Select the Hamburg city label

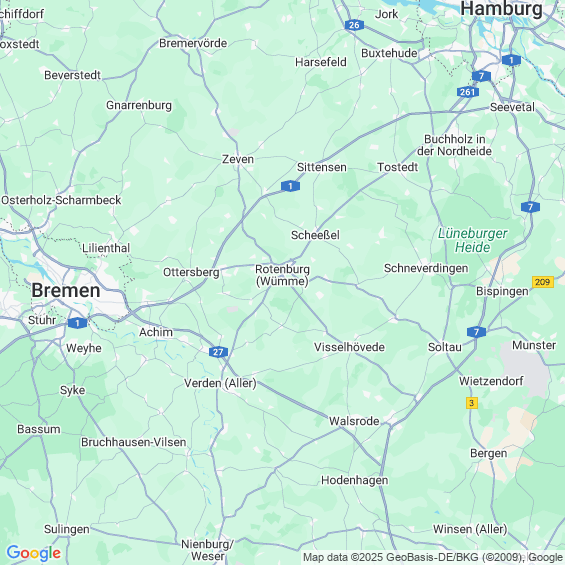coord(501,9)
